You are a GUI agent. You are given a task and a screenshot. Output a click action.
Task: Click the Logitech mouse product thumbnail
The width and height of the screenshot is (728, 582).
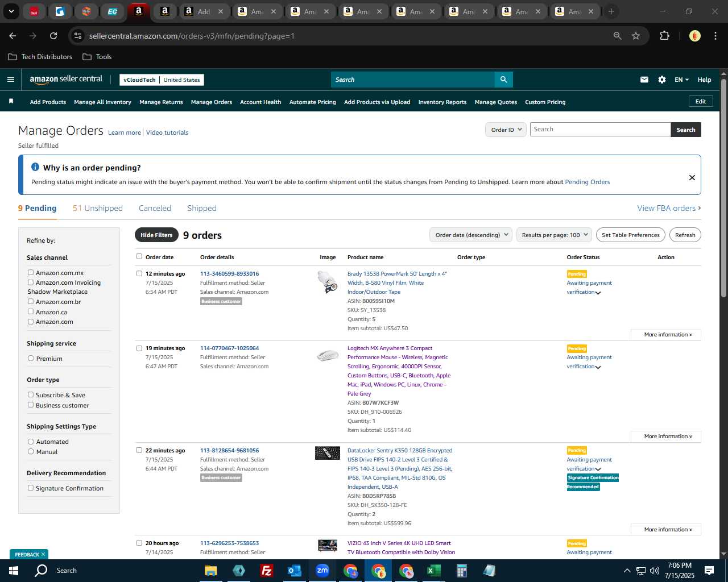[x=328, y=356]
